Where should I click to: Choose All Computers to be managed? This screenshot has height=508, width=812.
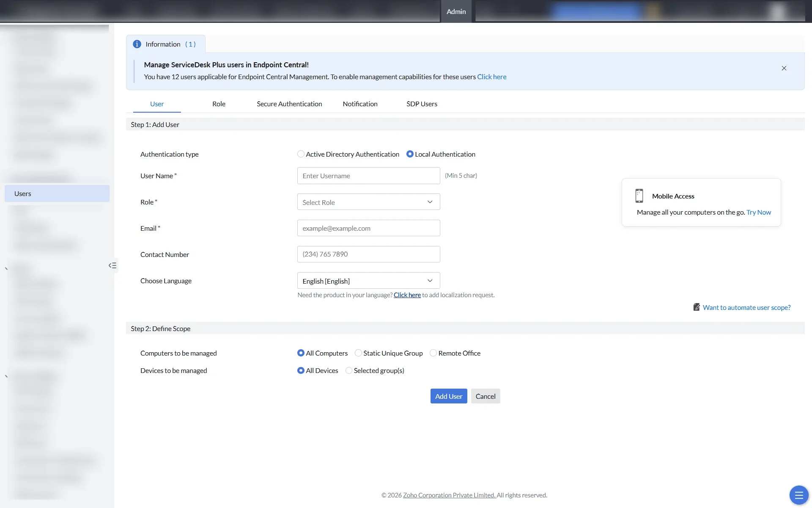coord(301,353)
